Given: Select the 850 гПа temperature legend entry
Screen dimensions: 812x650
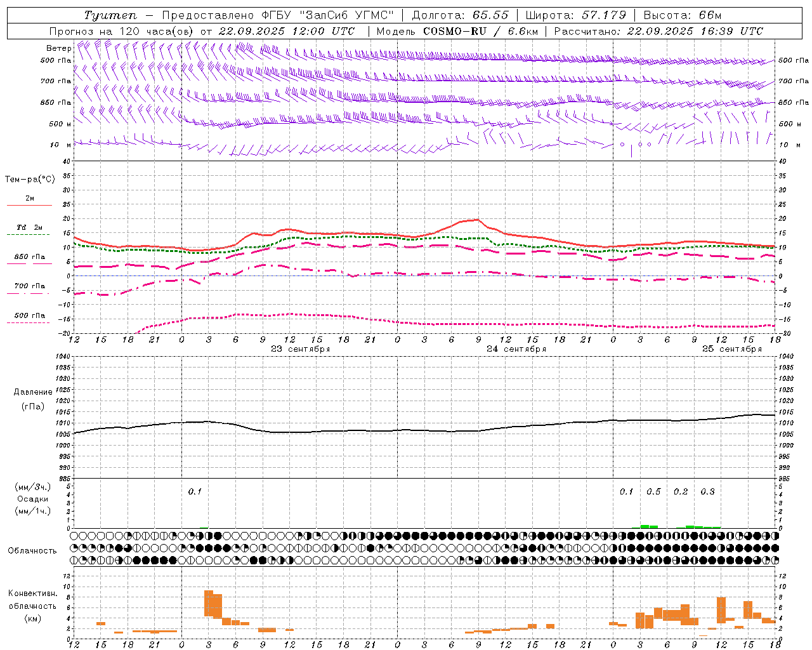Looking at the screenshot, I should click(x=29, y=257).
